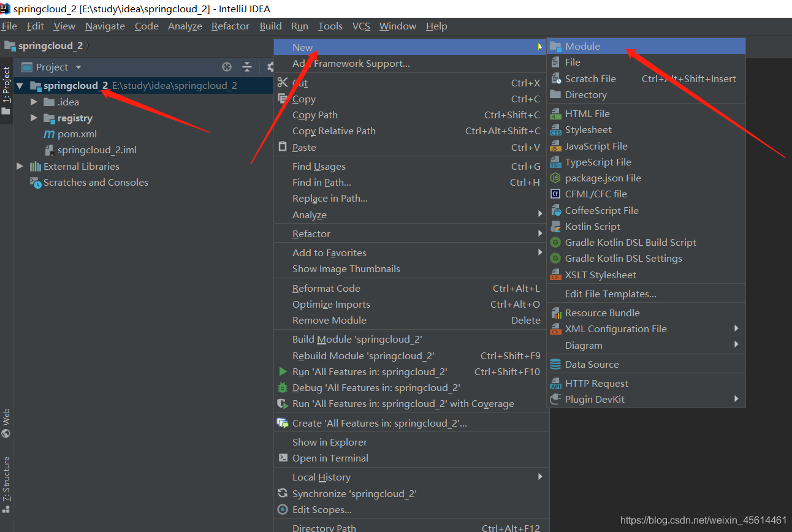Click the HTTP Request API icon
The height and width of the screenshot is (532, 792).
coord(555,383)
